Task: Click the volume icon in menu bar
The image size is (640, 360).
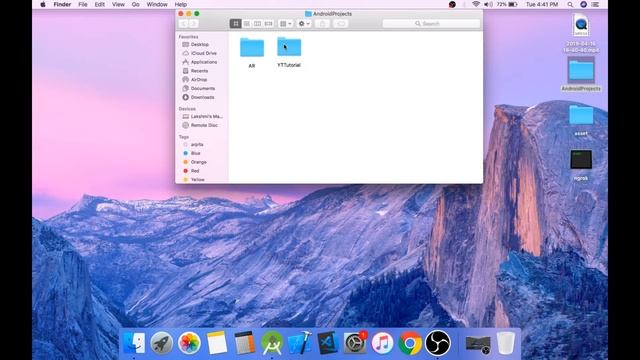Action: coord(488,4)
